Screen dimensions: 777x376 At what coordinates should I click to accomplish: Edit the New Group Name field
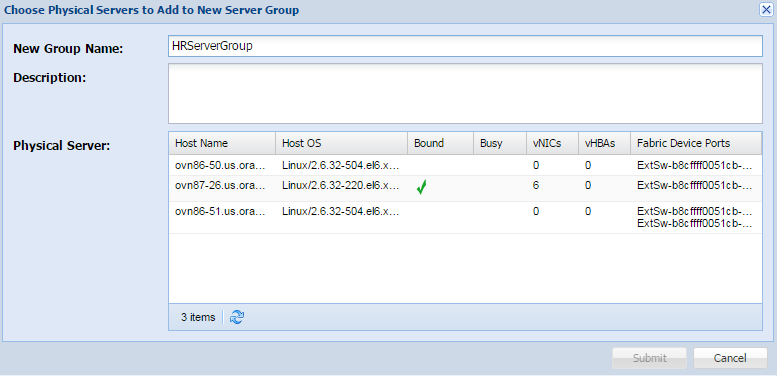pos(465,46)
